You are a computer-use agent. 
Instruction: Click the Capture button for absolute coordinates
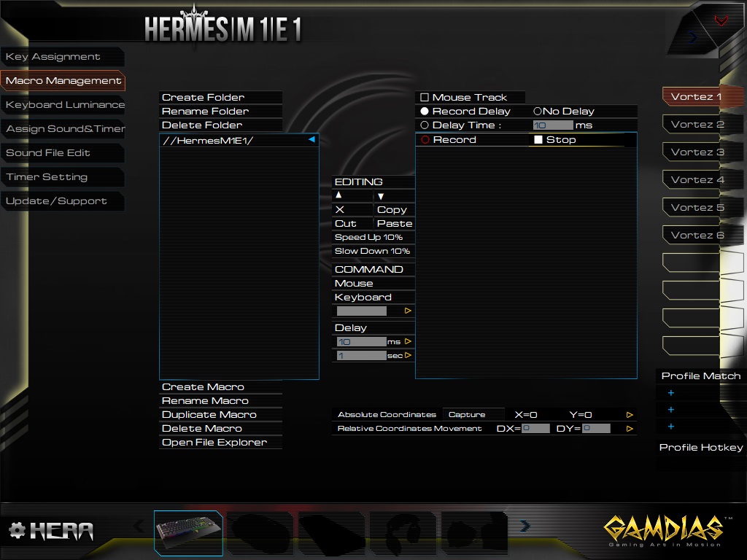point(467,415)
